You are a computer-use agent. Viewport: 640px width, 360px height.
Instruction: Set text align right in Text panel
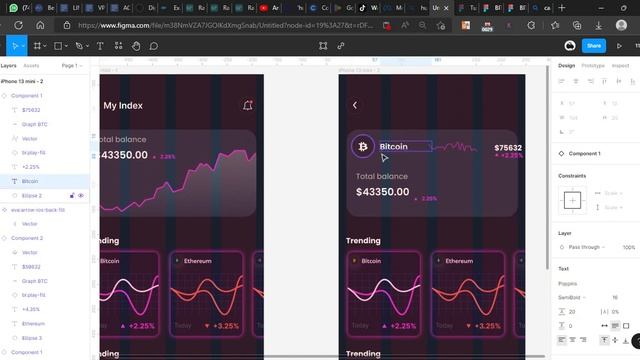point(583,340)
